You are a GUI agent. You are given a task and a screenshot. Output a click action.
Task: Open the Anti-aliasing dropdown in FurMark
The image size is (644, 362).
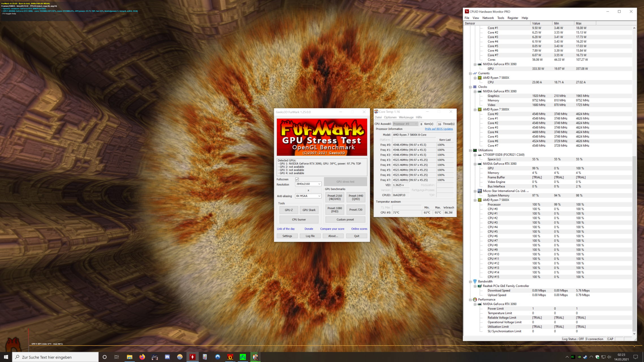(x=308, y=196)
